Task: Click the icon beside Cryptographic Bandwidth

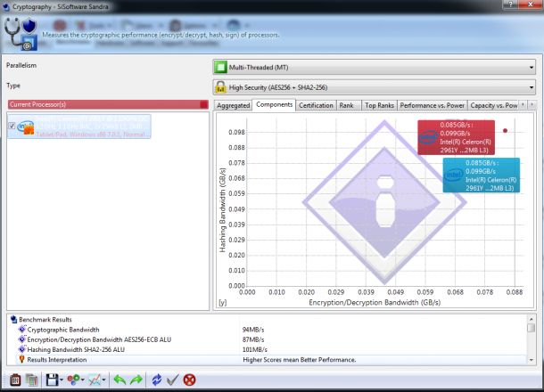Action: [x=22, y=330]
